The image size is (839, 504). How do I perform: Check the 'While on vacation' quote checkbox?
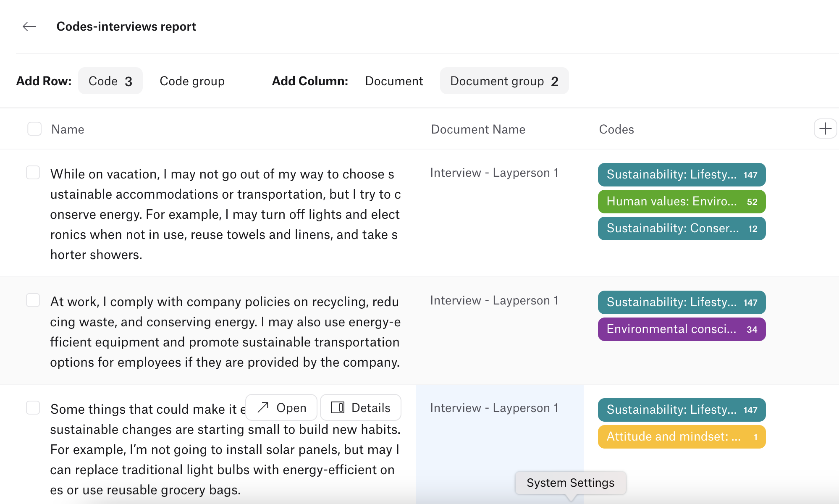pos(33,173)
